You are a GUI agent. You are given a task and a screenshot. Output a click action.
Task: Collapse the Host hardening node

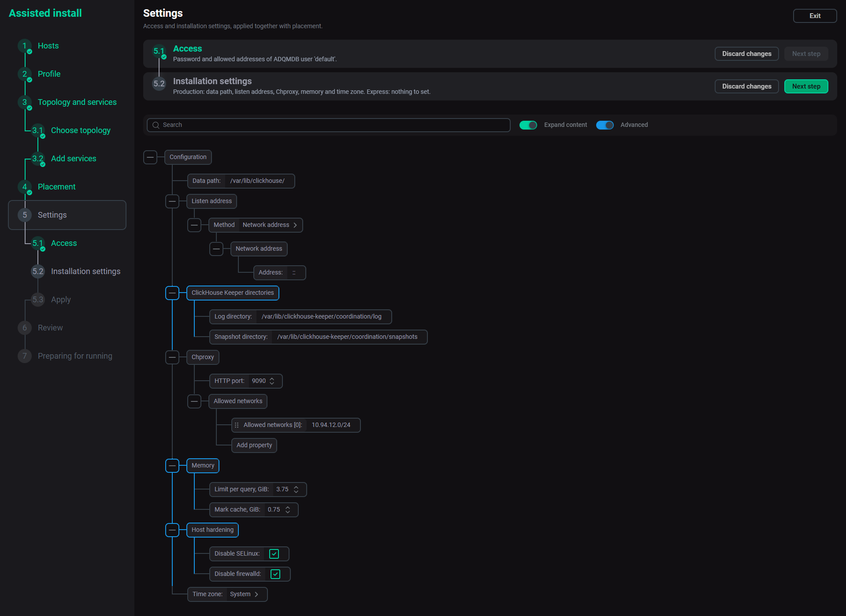tap(172, 530)
